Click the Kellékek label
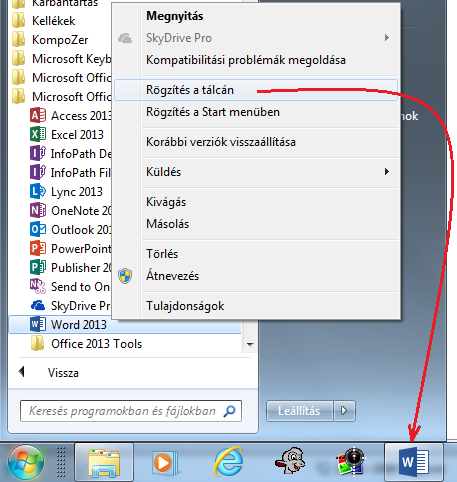457x482 pixels. tap(54, 21)
